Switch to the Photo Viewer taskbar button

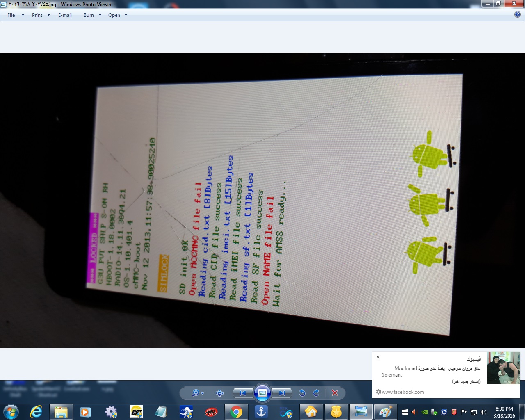pos(361,412)
